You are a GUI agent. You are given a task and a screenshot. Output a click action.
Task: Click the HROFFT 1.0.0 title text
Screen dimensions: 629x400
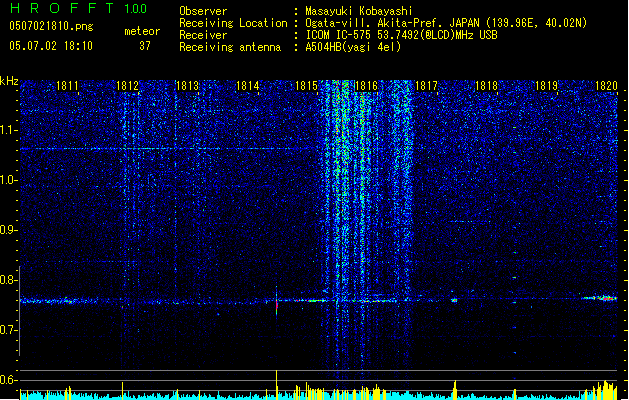point(79,8)
